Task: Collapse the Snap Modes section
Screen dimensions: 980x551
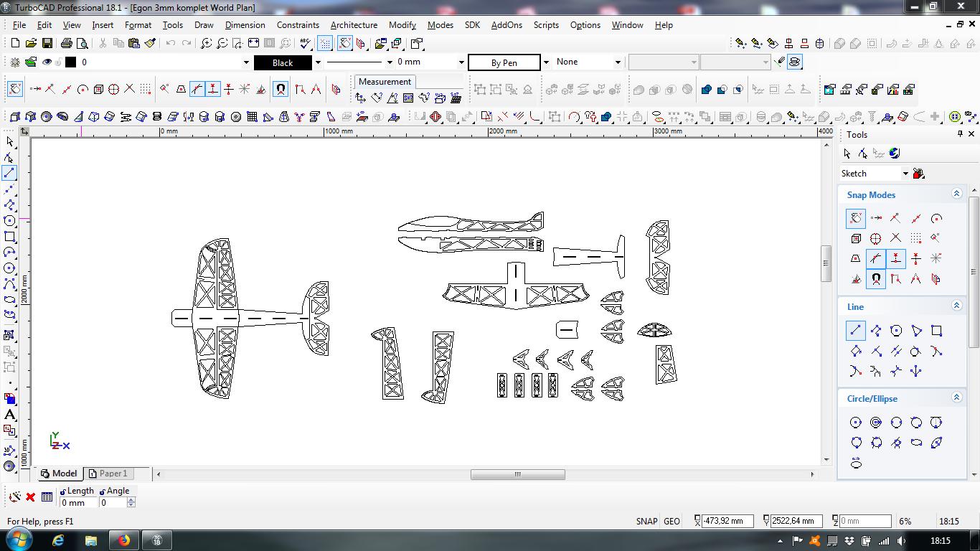Action: click(956, 194)
